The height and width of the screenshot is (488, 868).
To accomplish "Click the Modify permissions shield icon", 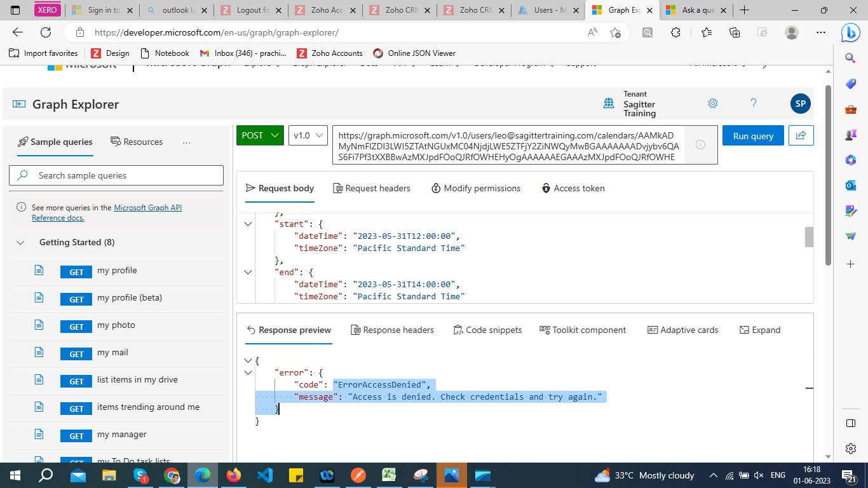I will pos(435,188).
